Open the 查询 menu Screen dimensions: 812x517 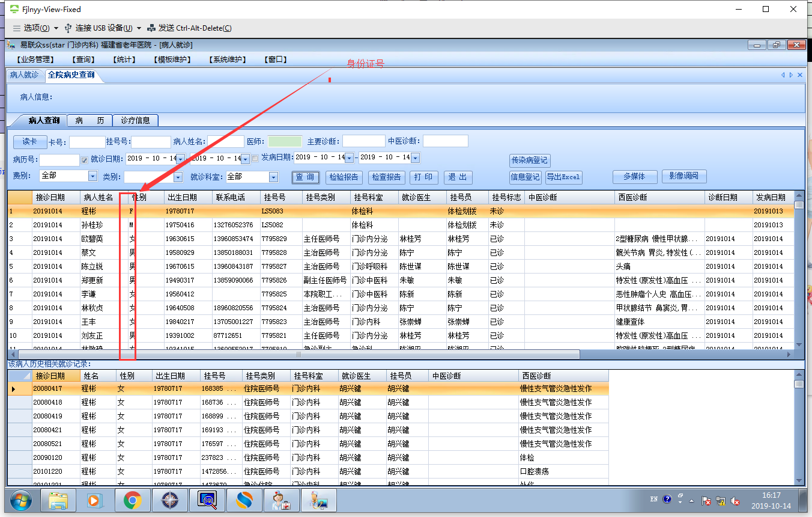[x=83, y=60]
